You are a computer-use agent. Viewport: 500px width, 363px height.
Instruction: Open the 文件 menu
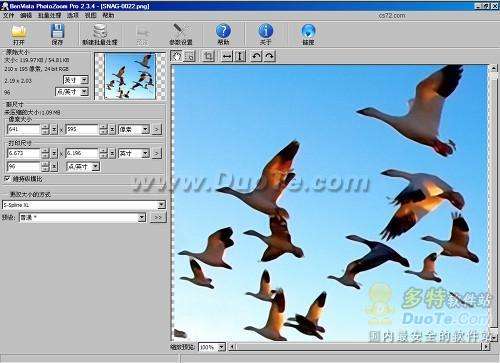(x=8, y=15)
